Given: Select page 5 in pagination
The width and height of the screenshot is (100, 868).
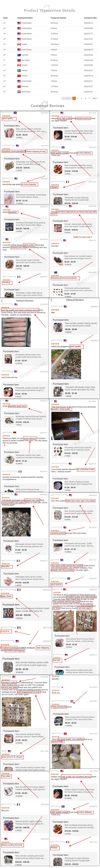Looking at the screenshot, I should [89, 98].
